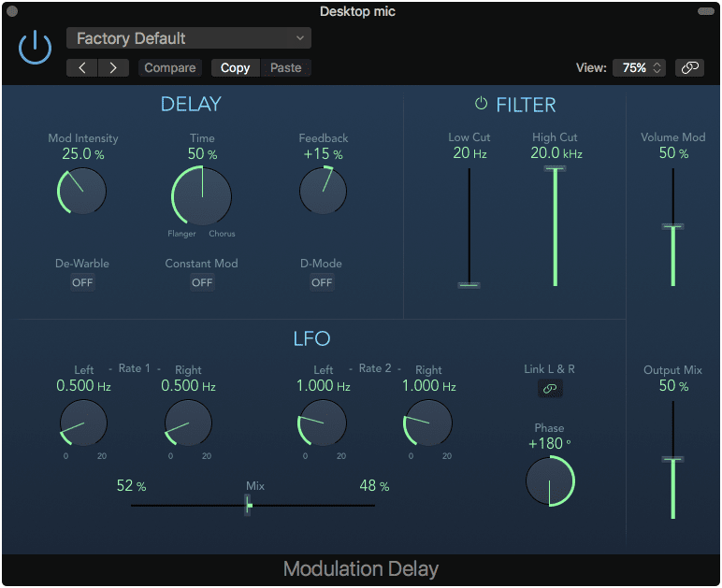
Task: Click the Time 50 % value
Action: coord(202,153)
